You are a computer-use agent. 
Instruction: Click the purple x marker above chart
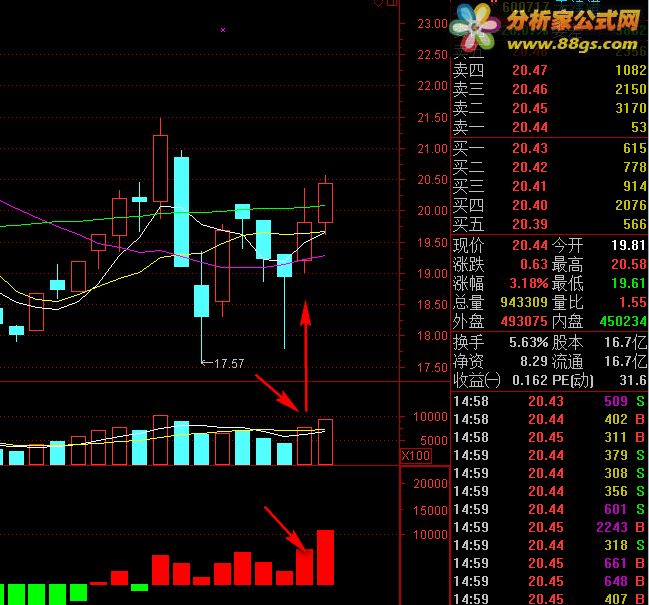point(223,30)
